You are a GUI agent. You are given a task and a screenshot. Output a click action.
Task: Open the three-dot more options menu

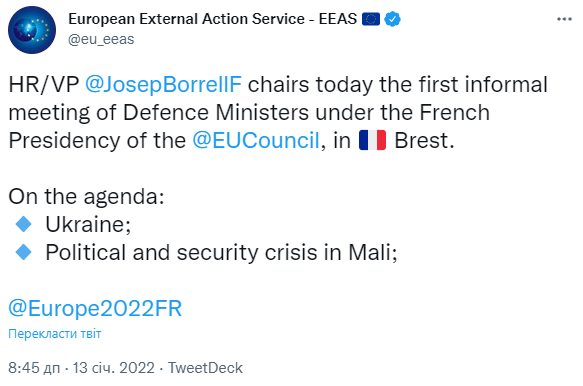click(x=564, y=19)
